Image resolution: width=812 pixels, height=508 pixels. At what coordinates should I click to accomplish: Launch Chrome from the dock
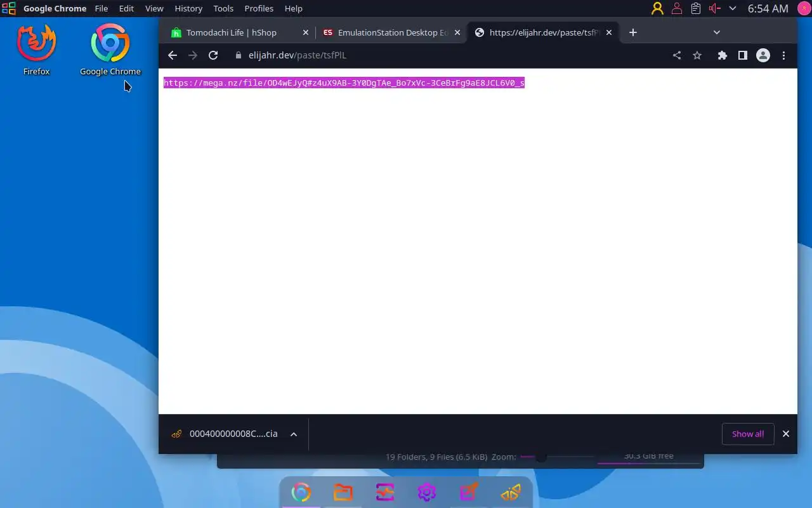pos(301,492)
